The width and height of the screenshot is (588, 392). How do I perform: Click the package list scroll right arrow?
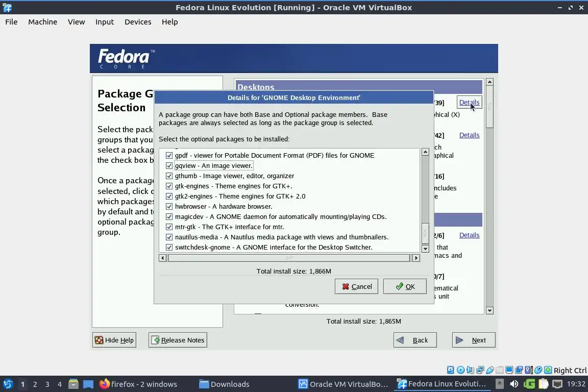point(416,258)
